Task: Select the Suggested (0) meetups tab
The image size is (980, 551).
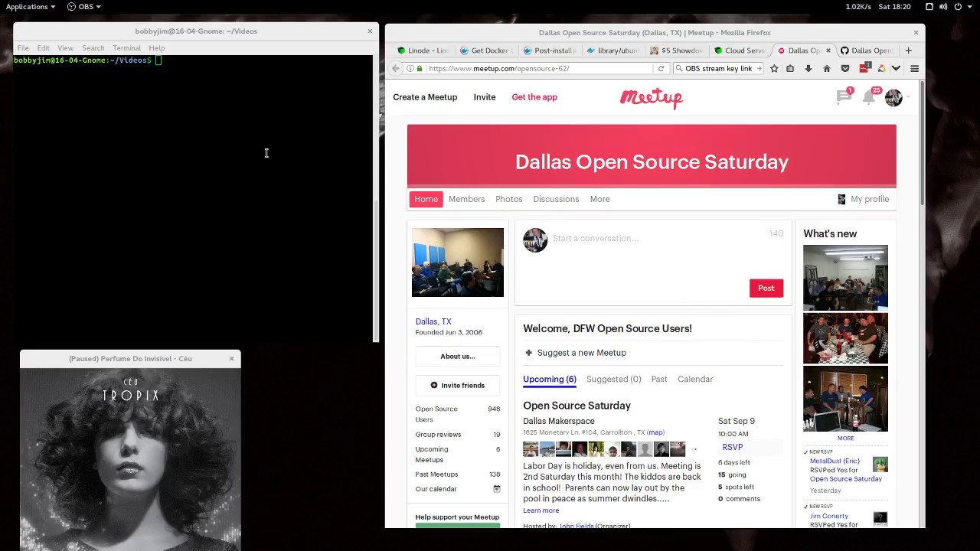Action: (x=613, y=379)
